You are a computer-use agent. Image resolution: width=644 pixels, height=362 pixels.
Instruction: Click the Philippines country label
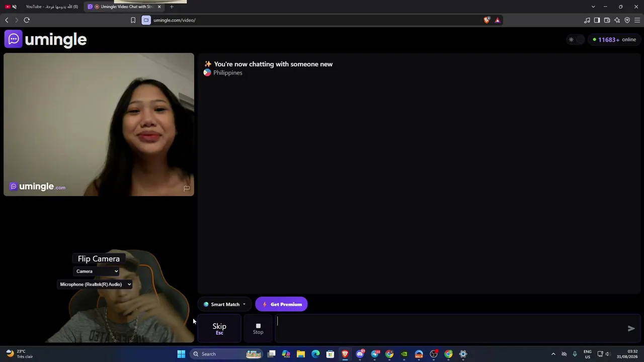(227, 73)
